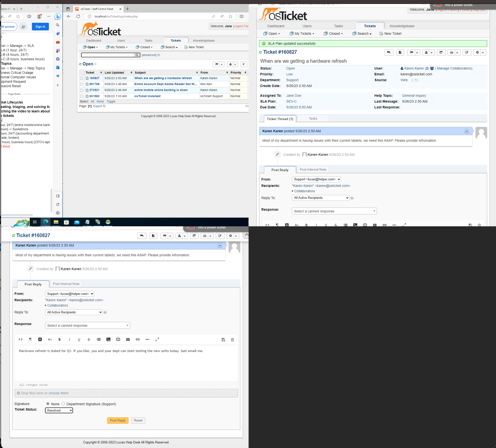Screen dimensions: 496x448
Task: Select the Bold formatting icon in the reply editor
Action: click(x=59, y=339)
